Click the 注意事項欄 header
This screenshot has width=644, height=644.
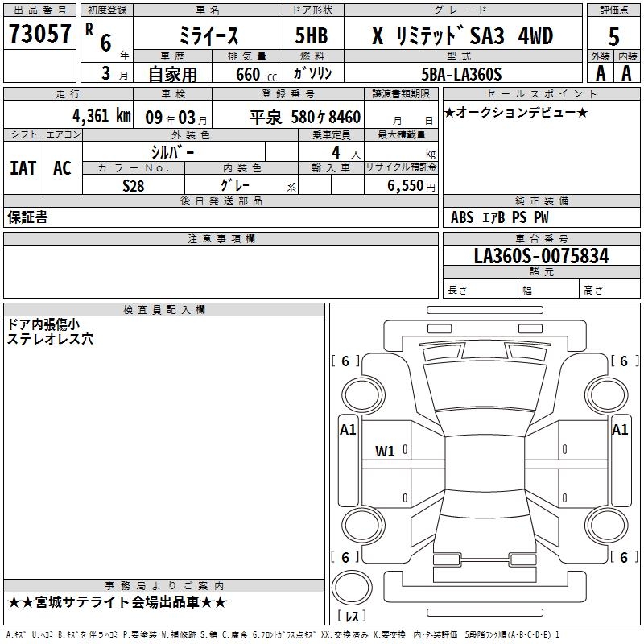(x=221, y=238)
